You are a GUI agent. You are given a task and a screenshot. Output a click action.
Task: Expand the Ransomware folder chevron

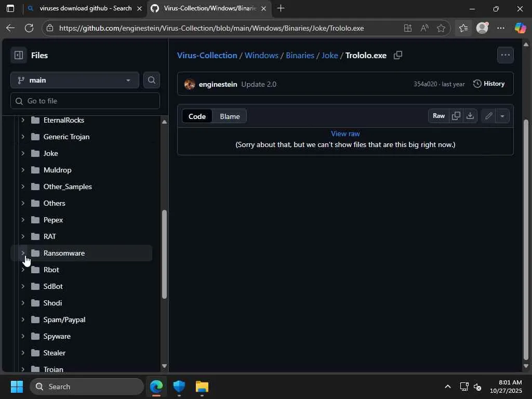pos(23,253)
